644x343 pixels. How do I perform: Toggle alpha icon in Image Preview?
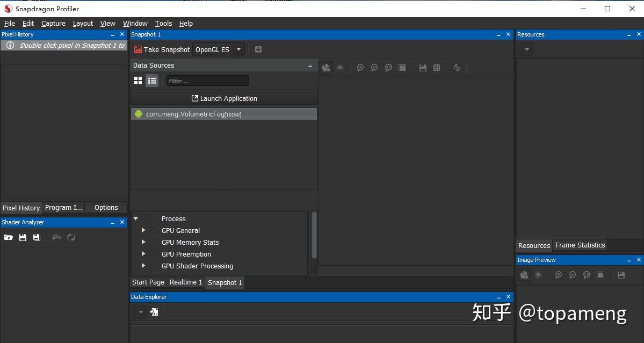pos(538,275)
